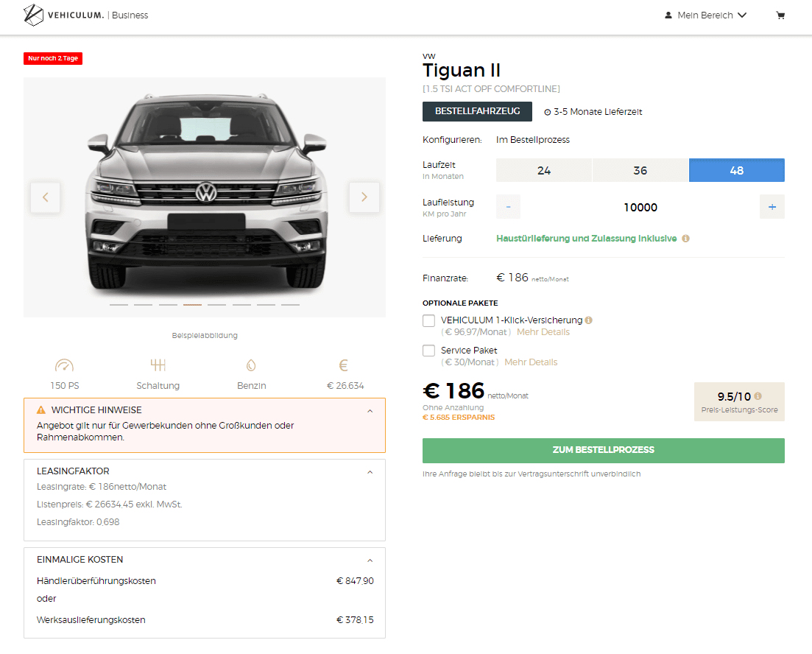Click the euro price icon
Image resolution: width=812 pixels, height=654 pixels.
point(343,365)
